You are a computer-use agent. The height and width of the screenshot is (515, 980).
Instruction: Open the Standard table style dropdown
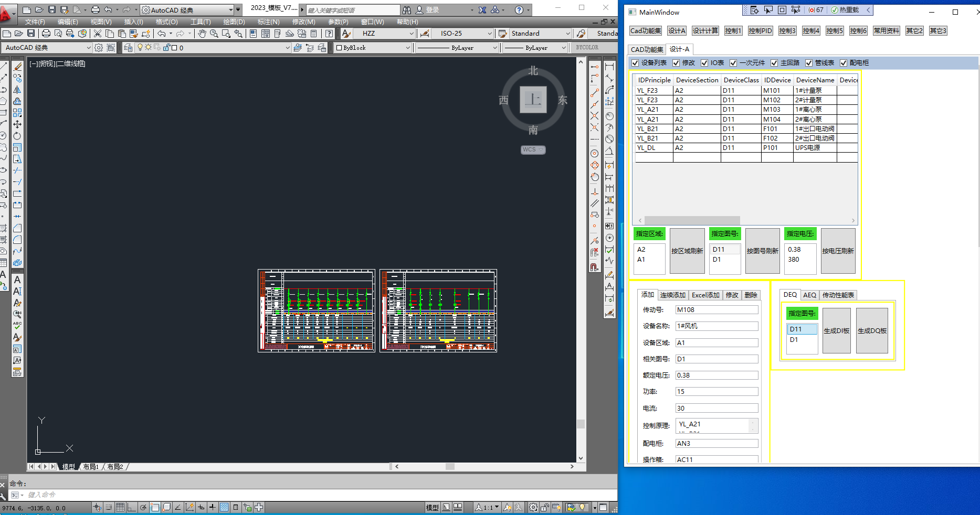click(x=568, y=34)
